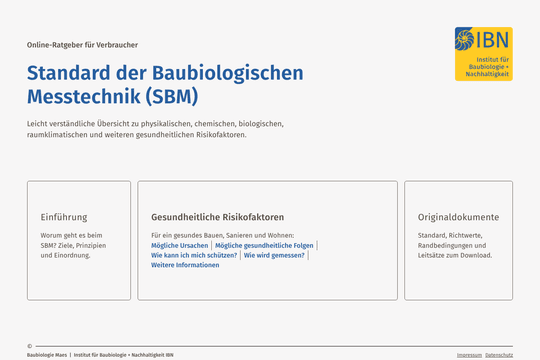The height and width of the screenshot is (360, 540).
Task: Click the IBN institute logo
Action: tap(484, 54)
